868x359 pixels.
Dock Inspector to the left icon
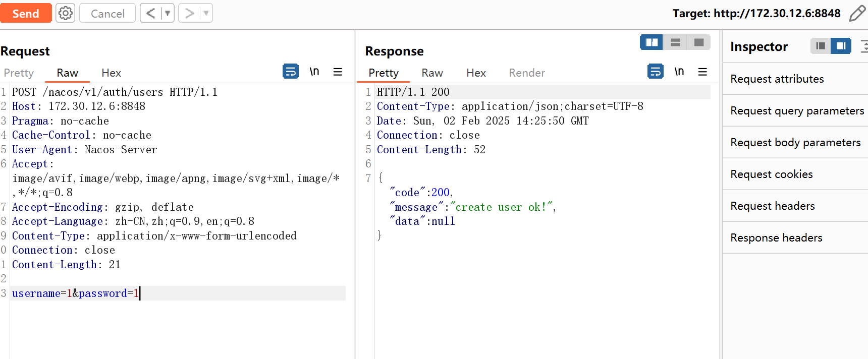point(821,46)
